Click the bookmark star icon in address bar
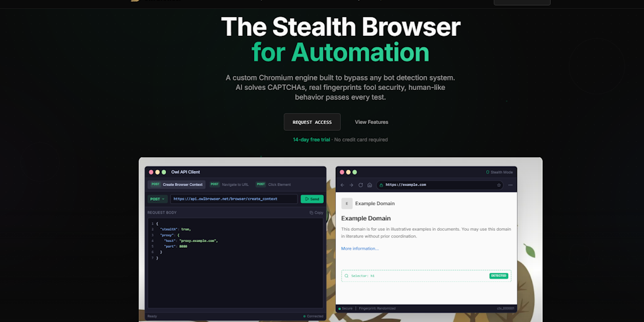644x322 pixels. [x=499, y=185]
